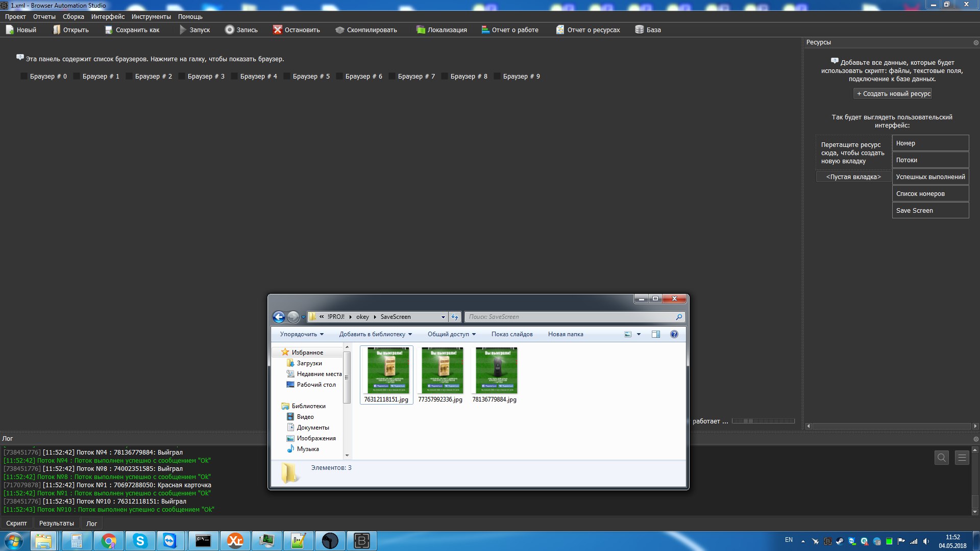
Task: Expand path after okey breadcrumb
Action: 375,317
